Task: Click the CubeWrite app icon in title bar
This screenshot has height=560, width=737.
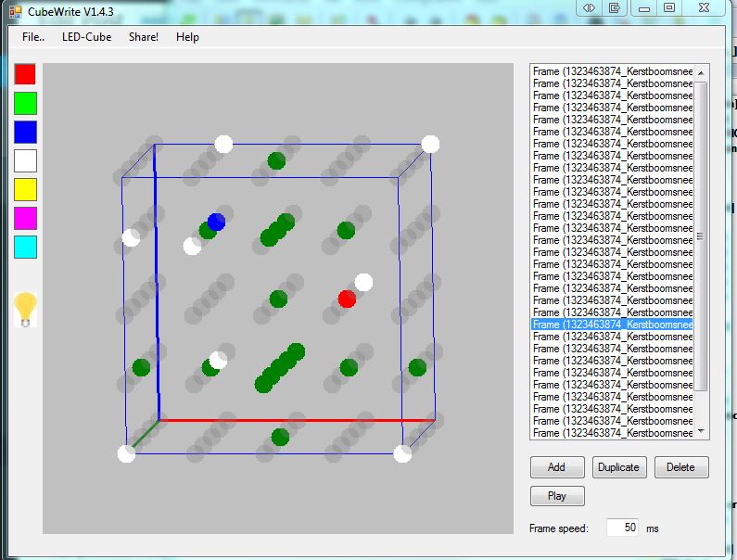Action: [x=16, y=12]
